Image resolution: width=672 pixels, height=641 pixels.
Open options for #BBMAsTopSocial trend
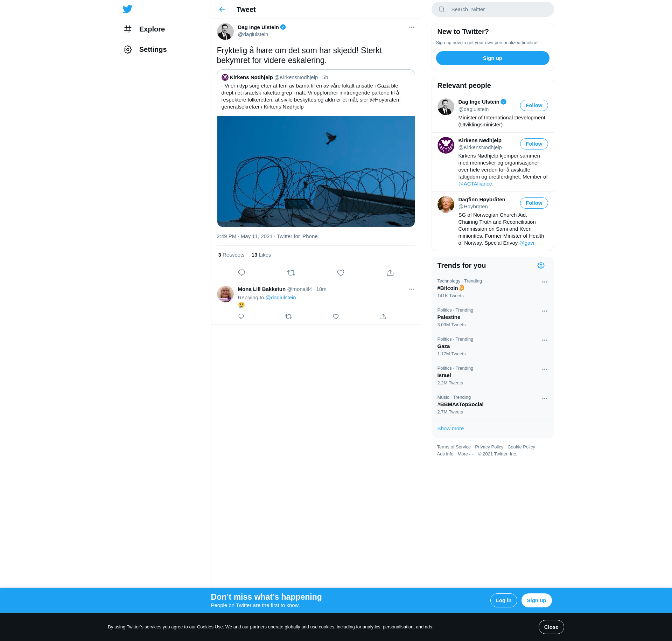pyautogui.click(x=545, y=398)
